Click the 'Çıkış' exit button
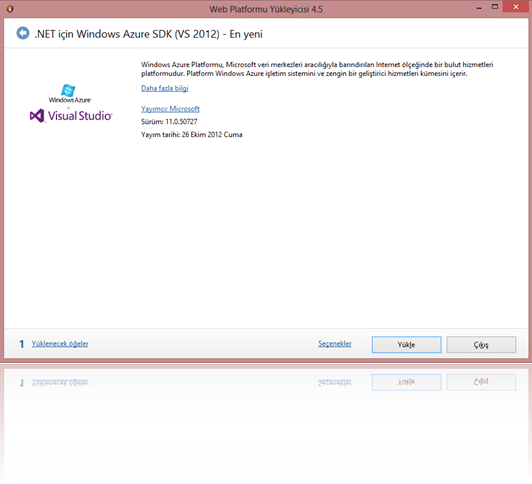 (481, 345)
